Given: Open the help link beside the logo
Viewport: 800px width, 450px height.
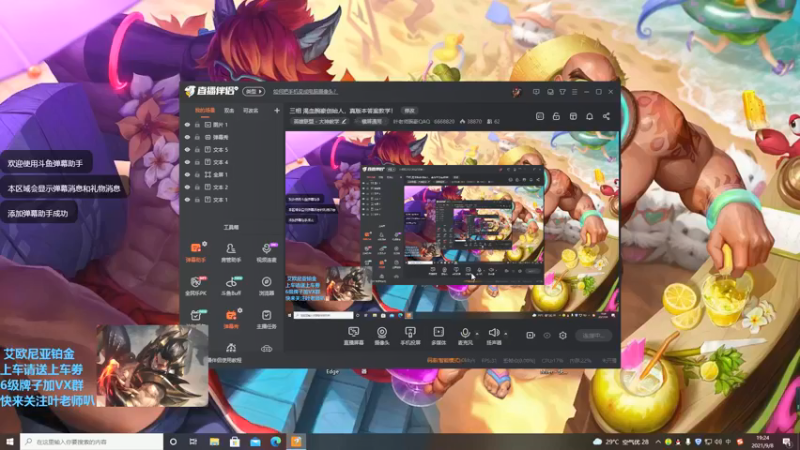Looking at the screenshot, I should point(305,92).
